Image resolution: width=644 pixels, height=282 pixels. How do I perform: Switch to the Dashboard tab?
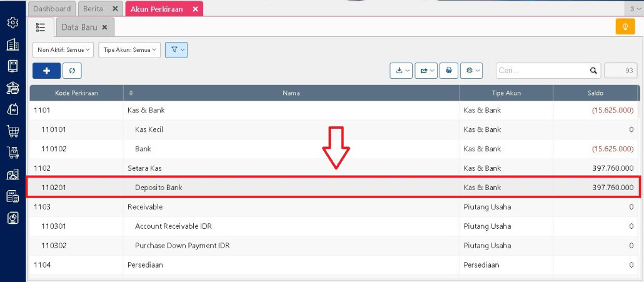[52, 9]
